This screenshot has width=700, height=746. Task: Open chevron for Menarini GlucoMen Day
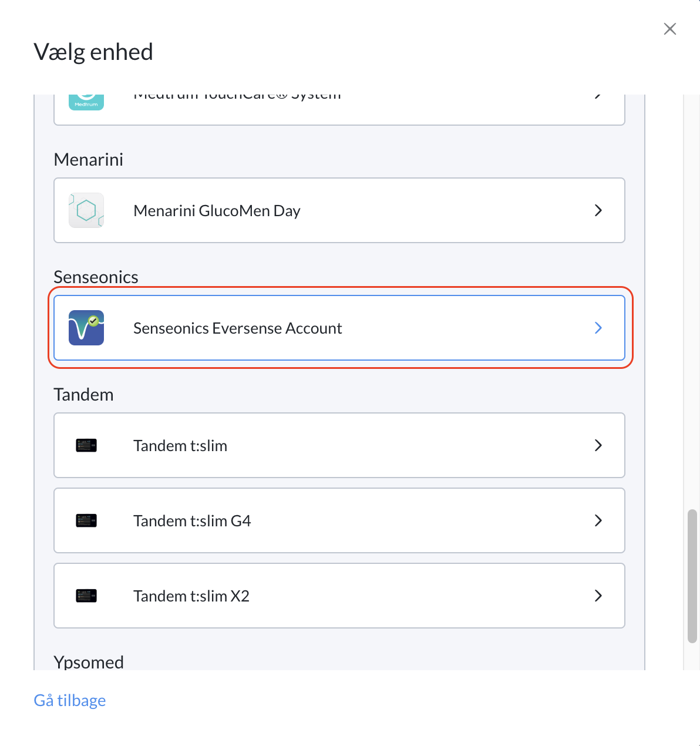[x=598, y=210]
